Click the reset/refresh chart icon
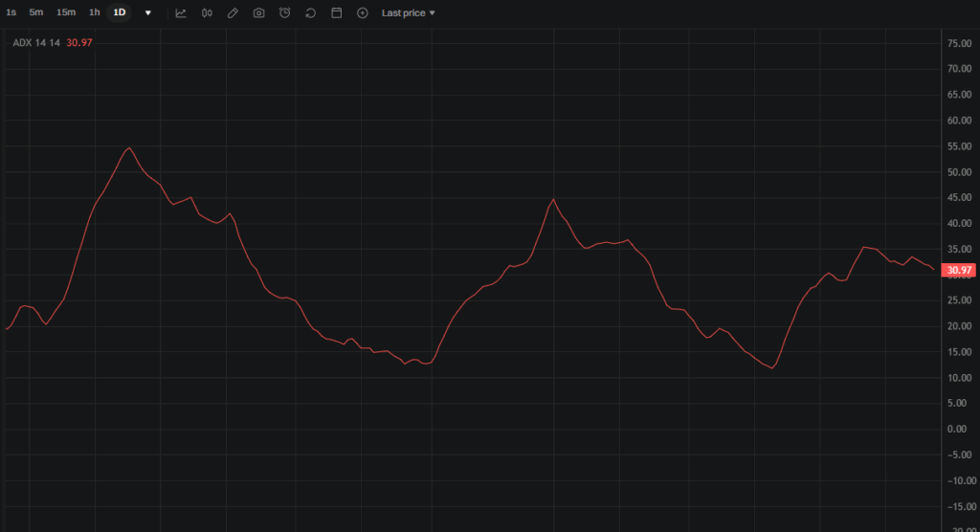The image size is (980, 532). click(310, 13)
